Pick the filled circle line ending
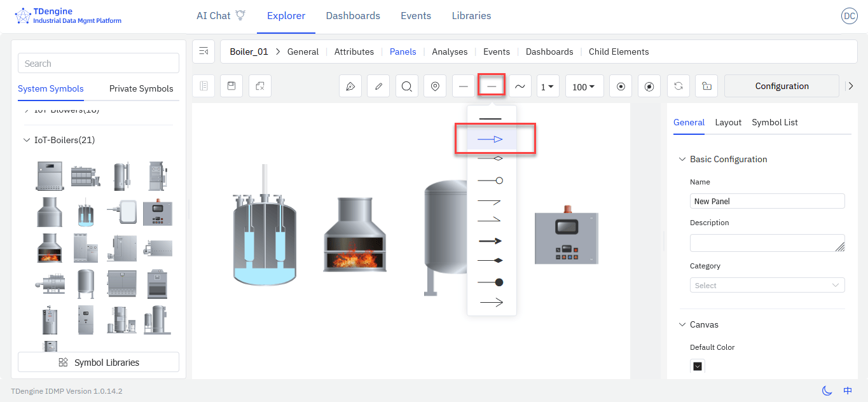 coord(490,282)
